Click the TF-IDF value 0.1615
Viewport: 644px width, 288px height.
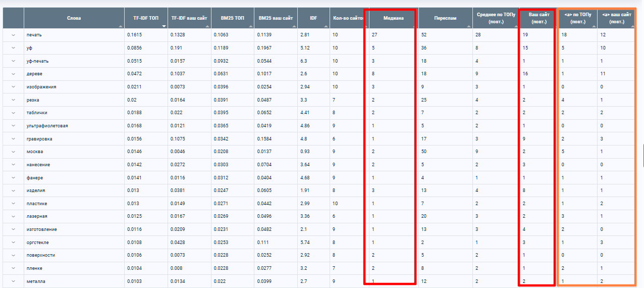pyautogui.click(x=134, y=35)
